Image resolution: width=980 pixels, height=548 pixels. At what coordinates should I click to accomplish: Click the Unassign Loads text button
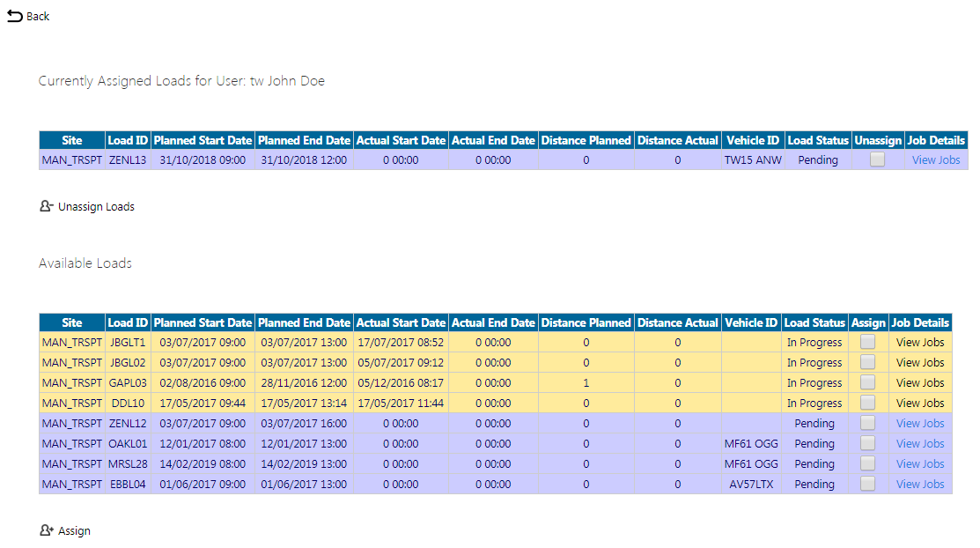pyautogui.click(x=96, y=206)
